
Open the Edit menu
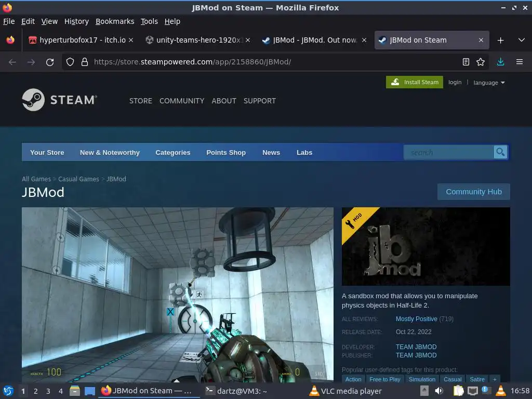28,21
